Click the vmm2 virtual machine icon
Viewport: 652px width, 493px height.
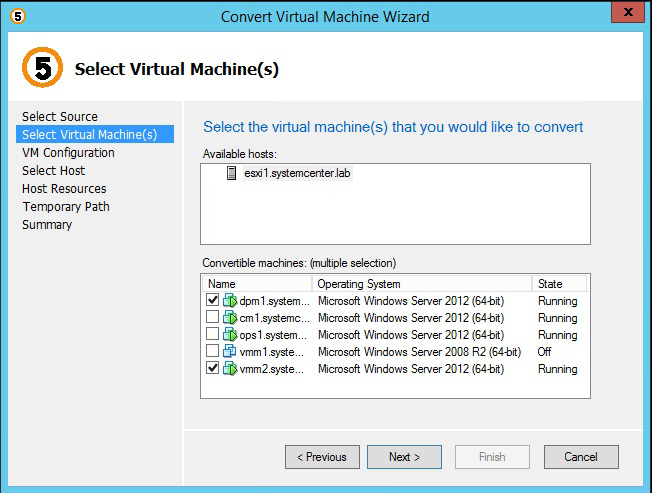pos(231,369)
